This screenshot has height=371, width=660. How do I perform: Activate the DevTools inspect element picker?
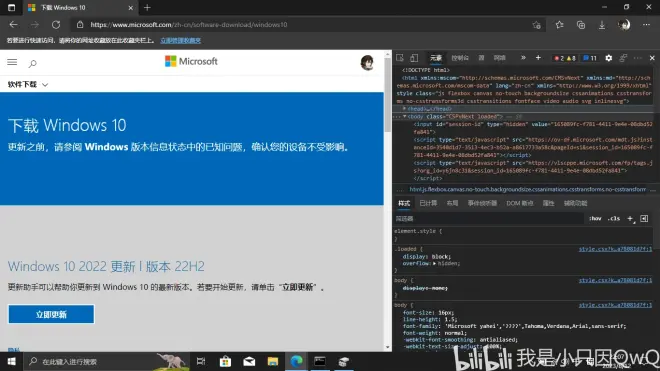point(399,58)
